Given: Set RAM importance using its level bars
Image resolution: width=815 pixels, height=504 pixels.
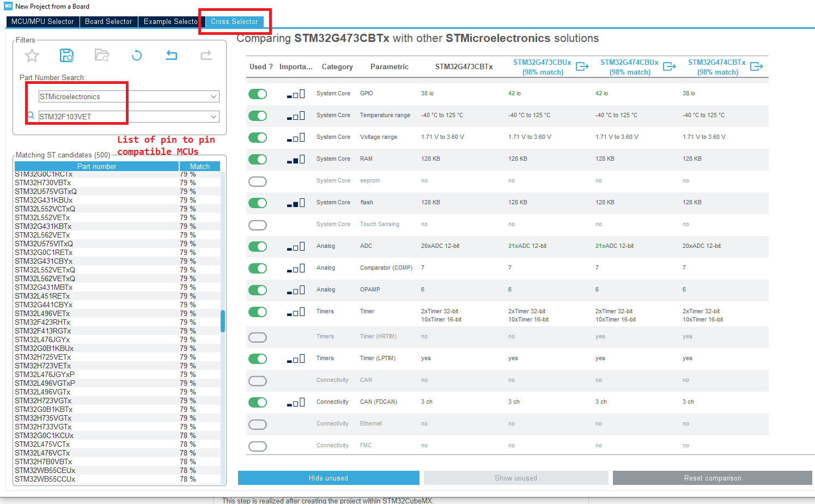Looking at the screenshot, I should 296,159.
